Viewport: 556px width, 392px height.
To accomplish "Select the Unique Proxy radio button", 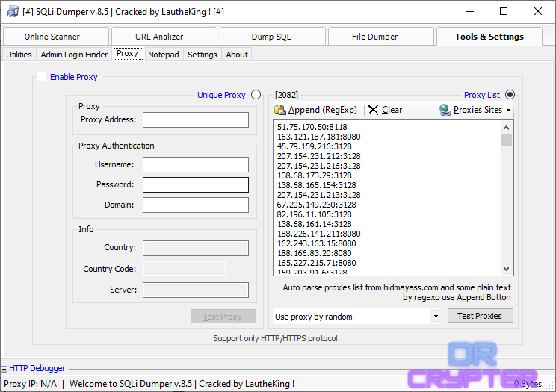I will pos(256,95).
